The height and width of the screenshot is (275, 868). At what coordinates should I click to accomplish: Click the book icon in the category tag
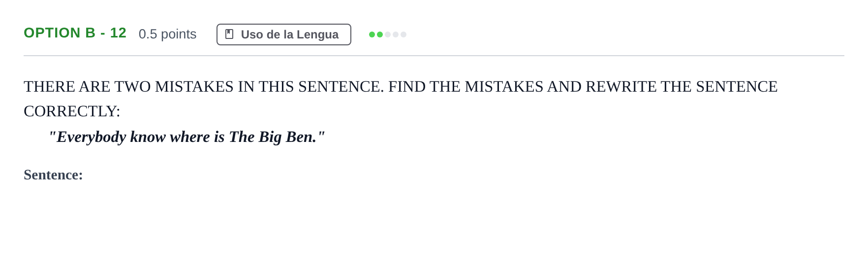(x=229, y=34)
